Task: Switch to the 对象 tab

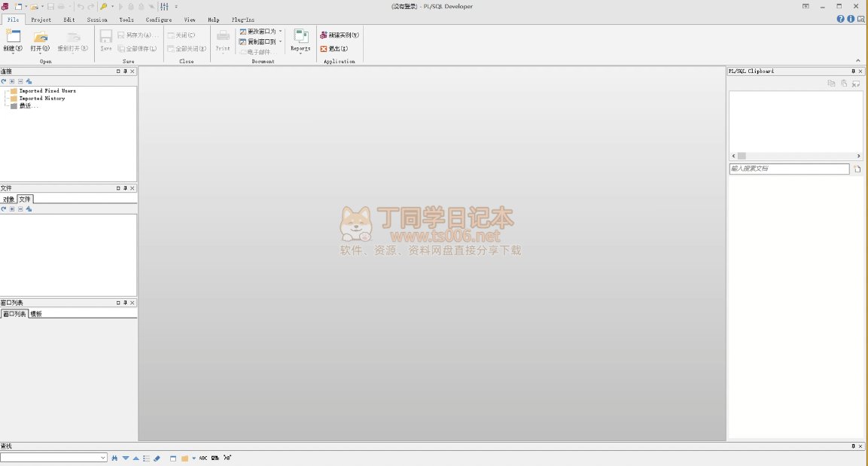Action: pyautogui.click(x=9, y=199)
